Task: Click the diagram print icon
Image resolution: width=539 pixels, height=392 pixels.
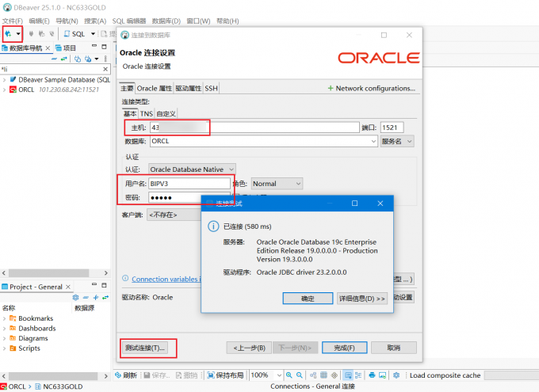Action: 372,375
